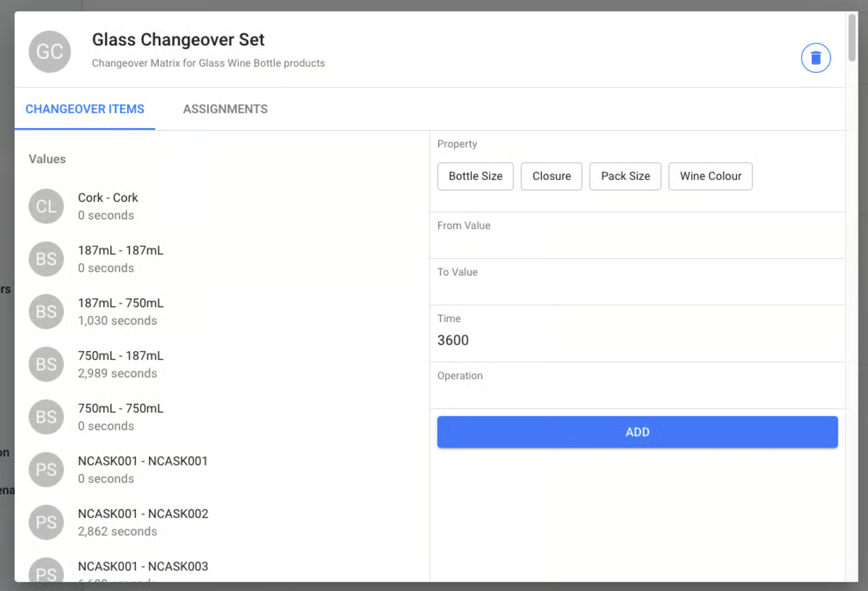
Task: Pick the Pack Size property button
Action: [625, 176]
